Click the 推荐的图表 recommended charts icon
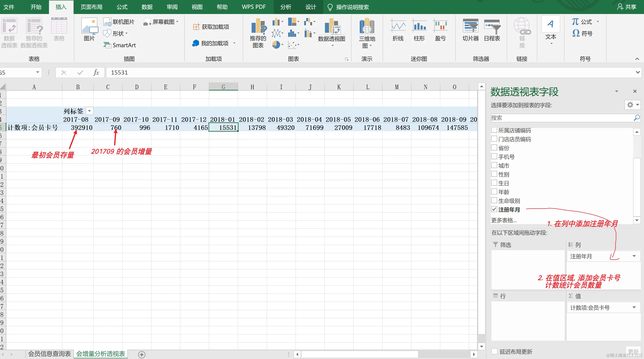This screenshot has width=644, height=359. (x=258, y=26)
